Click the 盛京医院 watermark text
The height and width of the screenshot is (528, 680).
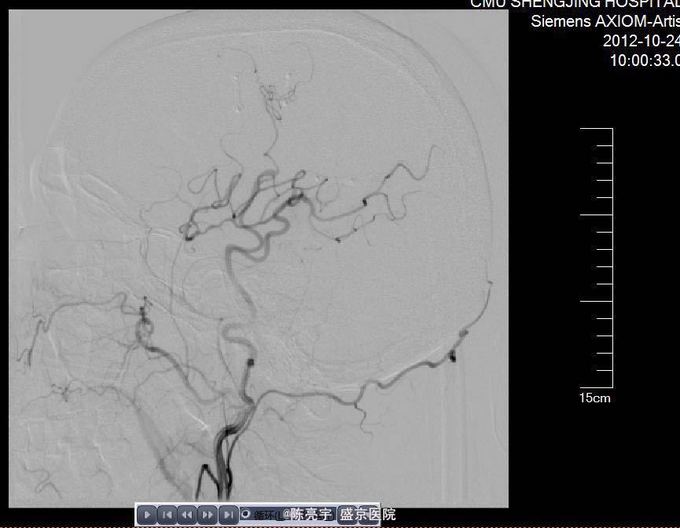[368, 515]
